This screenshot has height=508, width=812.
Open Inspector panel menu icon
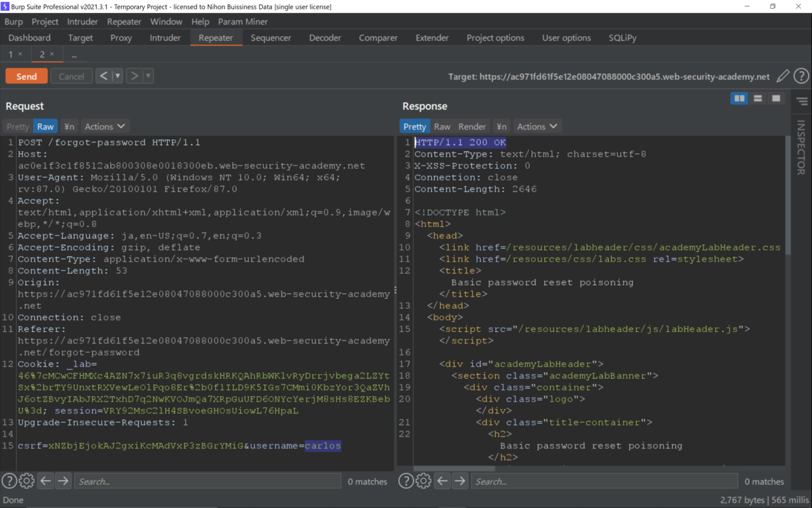[802, 102]
